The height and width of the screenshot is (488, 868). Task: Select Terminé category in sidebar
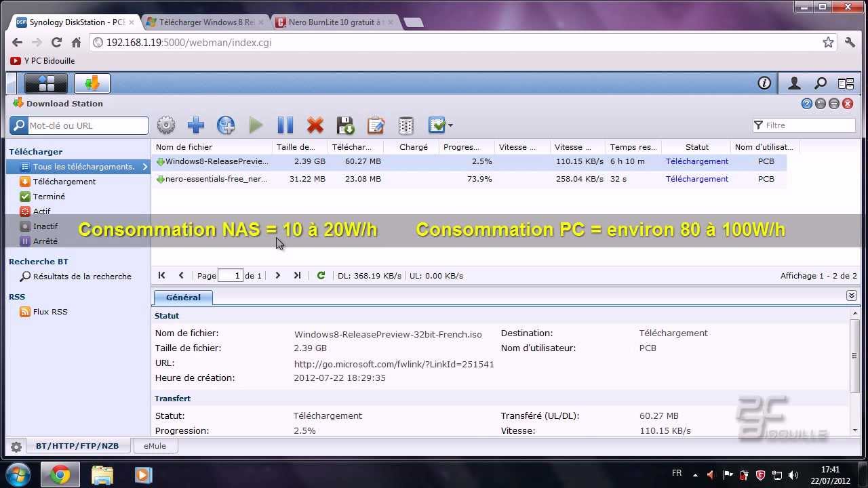[x=49, y=197]
